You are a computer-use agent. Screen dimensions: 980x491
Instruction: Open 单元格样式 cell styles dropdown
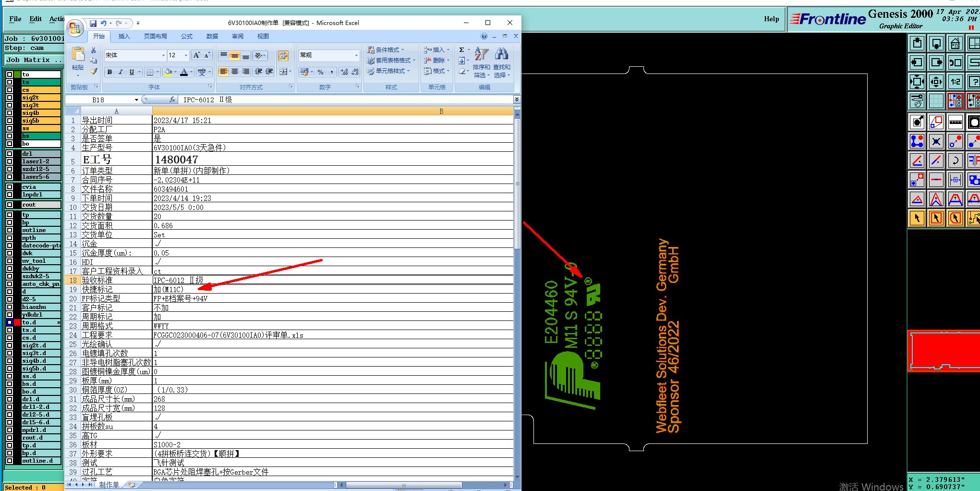[388, 71]
